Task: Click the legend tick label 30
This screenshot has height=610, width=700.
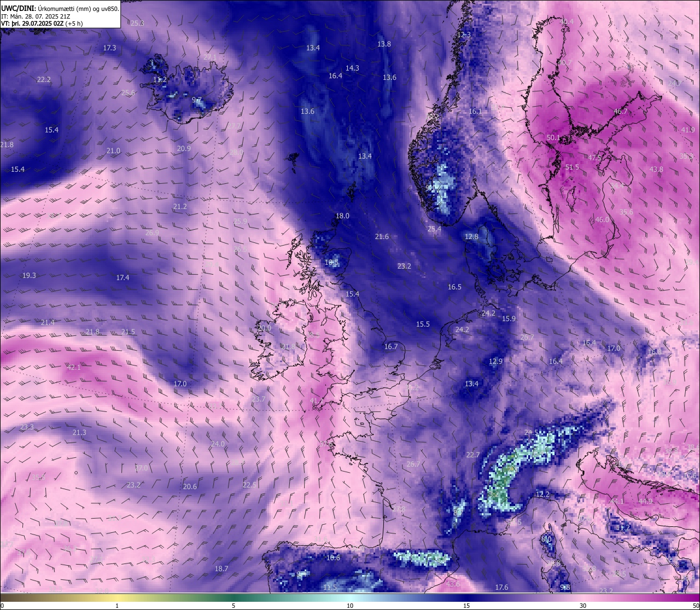Action: pos(583,606)
